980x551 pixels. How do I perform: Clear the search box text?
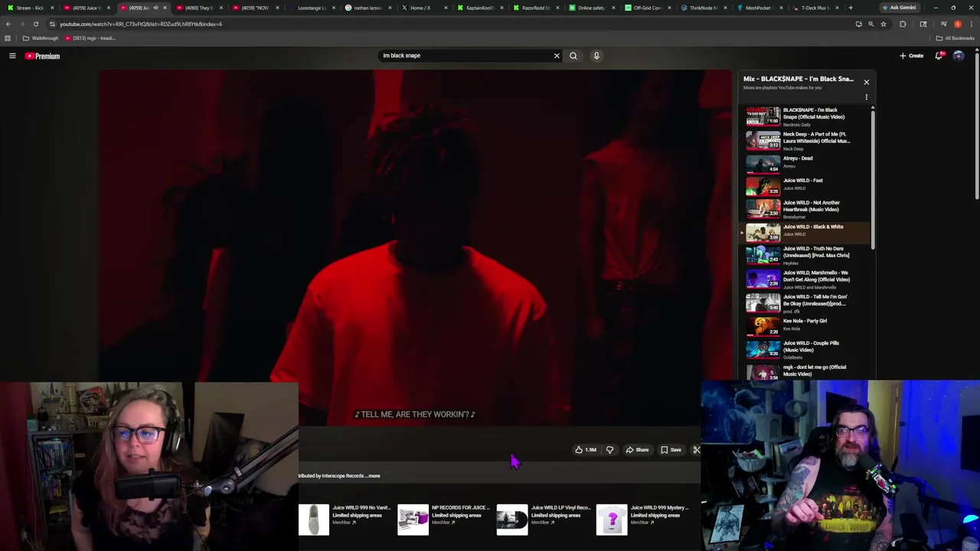coord(557,56)
